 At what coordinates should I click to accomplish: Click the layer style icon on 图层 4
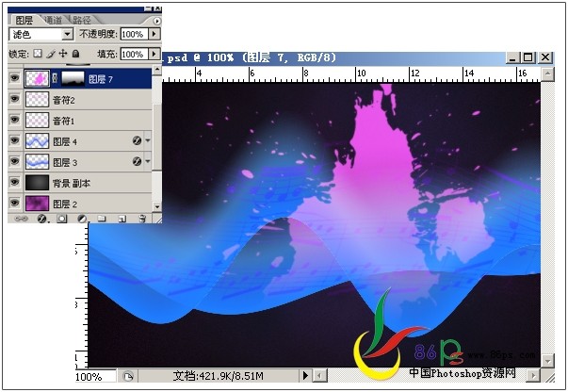pyautogui.click(x=137, y=140)
